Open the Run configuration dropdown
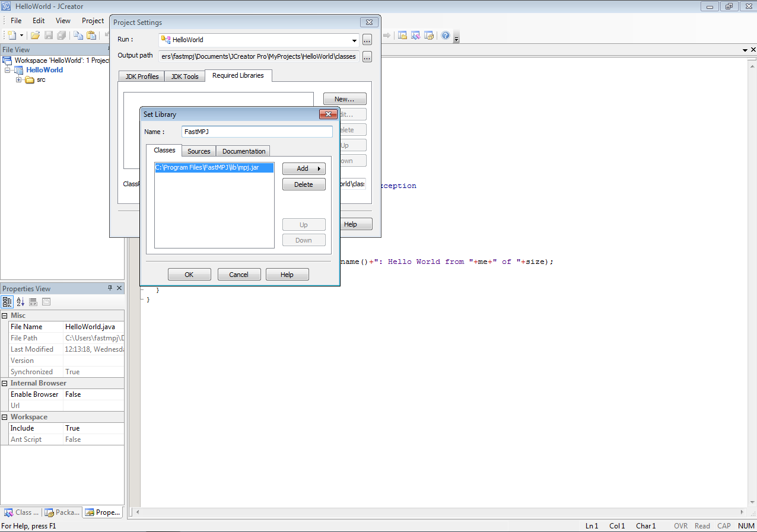Screen dimensions: 757x532 [354, 40]
